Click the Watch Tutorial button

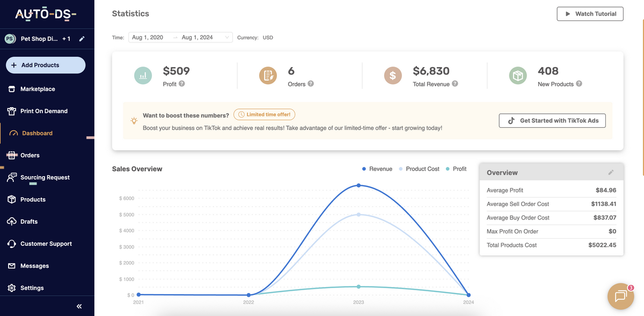(x=590, y=14)
